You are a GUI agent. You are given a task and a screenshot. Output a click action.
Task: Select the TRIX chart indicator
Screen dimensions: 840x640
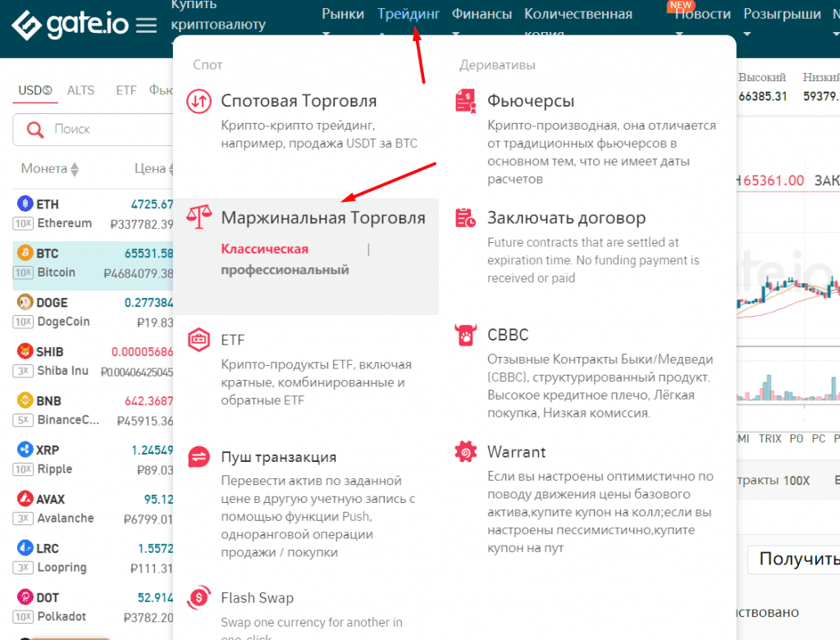point(769,438)
